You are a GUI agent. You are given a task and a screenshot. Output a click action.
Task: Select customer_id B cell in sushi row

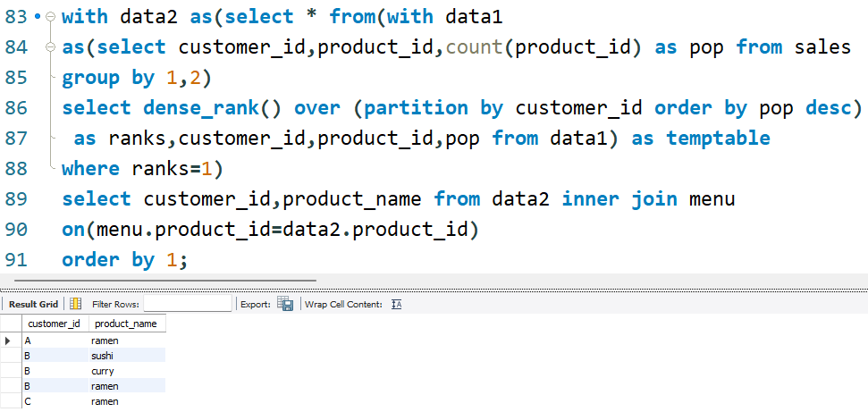pos(55,356)
